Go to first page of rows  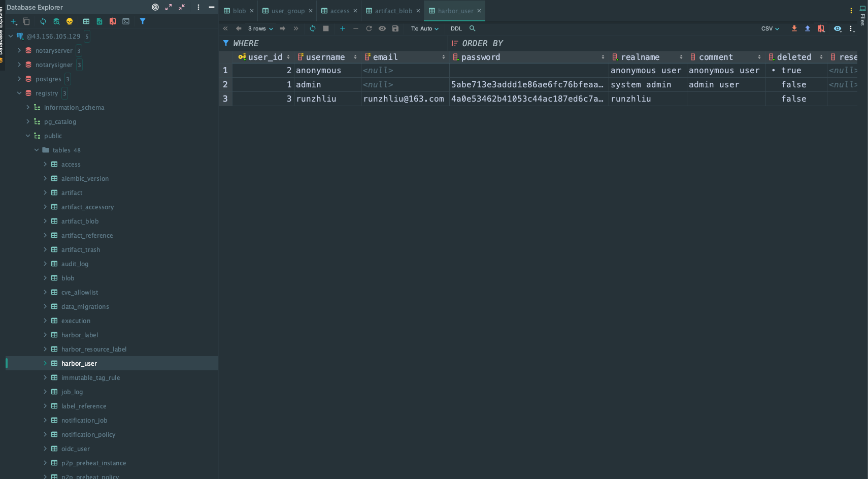click(225, 28)
